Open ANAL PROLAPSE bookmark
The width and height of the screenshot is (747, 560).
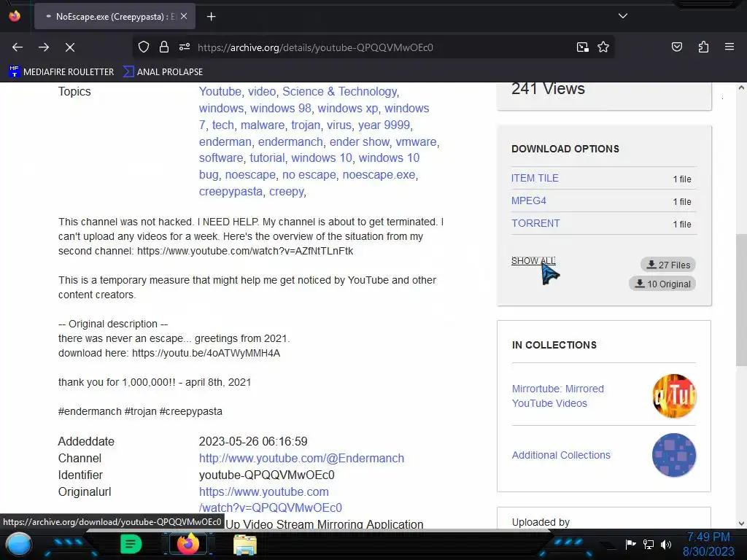point(163,72)
